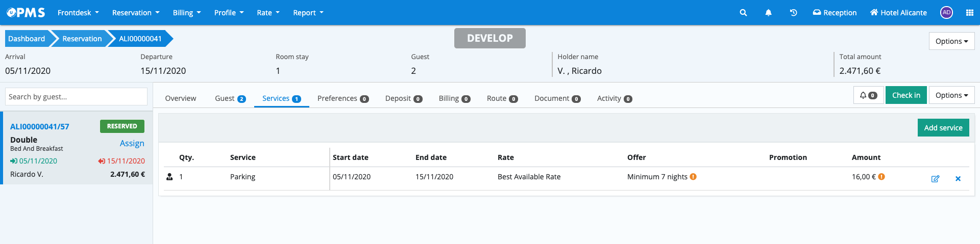The height and width of the screenshot is (244, 980).
Task: Open the apps grid icon
Action: coord(969,13)
